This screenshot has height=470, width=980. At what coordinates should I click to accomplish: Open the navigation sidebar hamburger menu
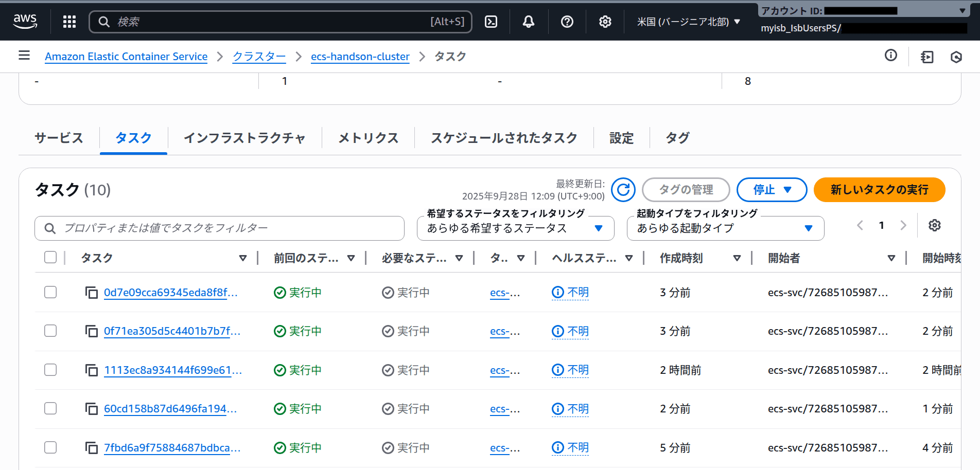[x=24, y=56]
